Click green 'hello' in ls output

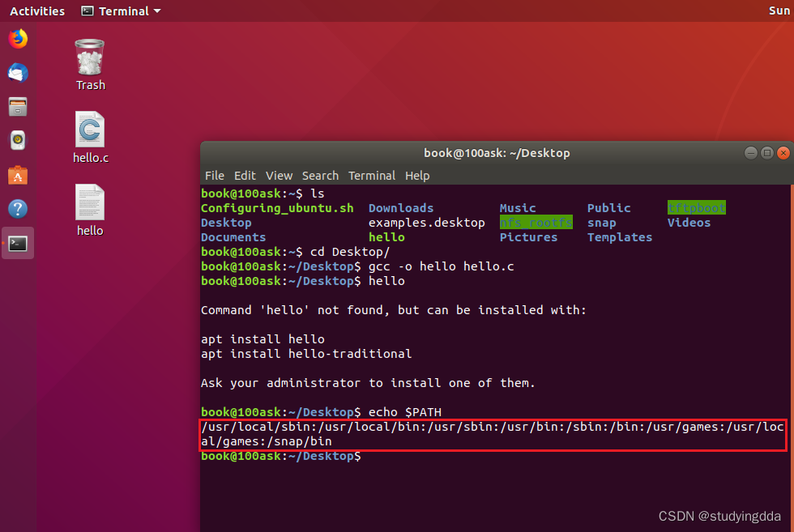[386, 237]
